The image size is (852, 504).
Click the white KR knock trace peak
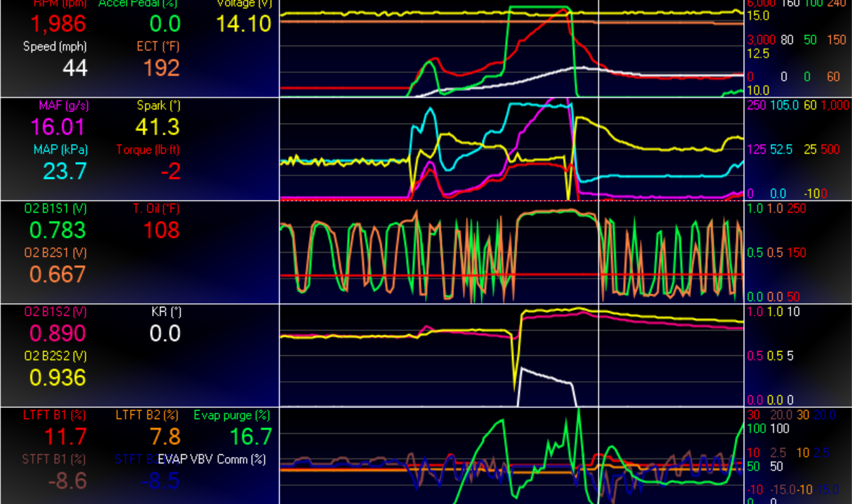(x=521, y=369)
